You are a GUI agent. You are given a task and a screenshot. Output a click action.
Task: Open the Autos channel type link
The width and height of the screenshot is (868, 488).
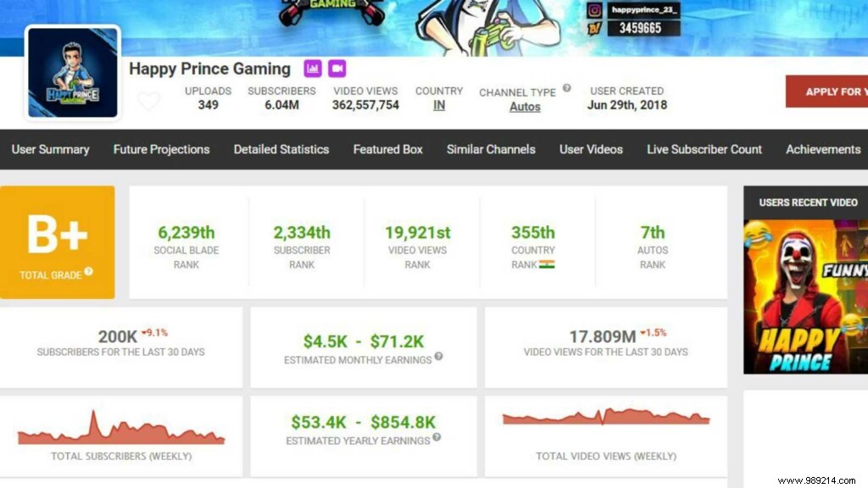pyautogui.click(x=525, y=107)
